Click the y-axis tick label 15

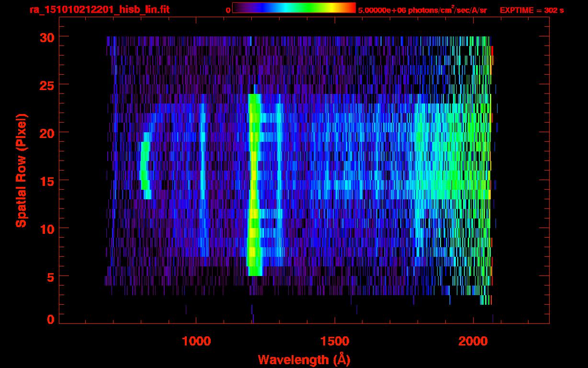tap(46, 181)
